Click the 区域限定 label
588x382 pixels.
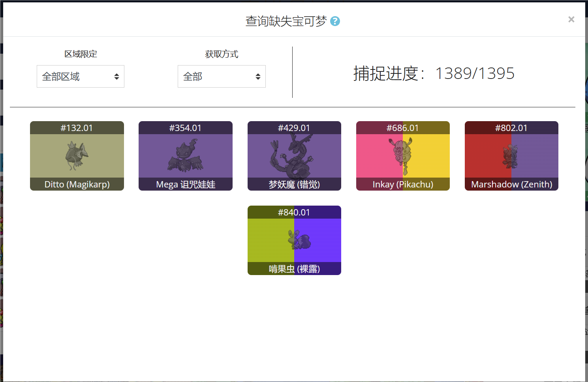tap(81, 54)
